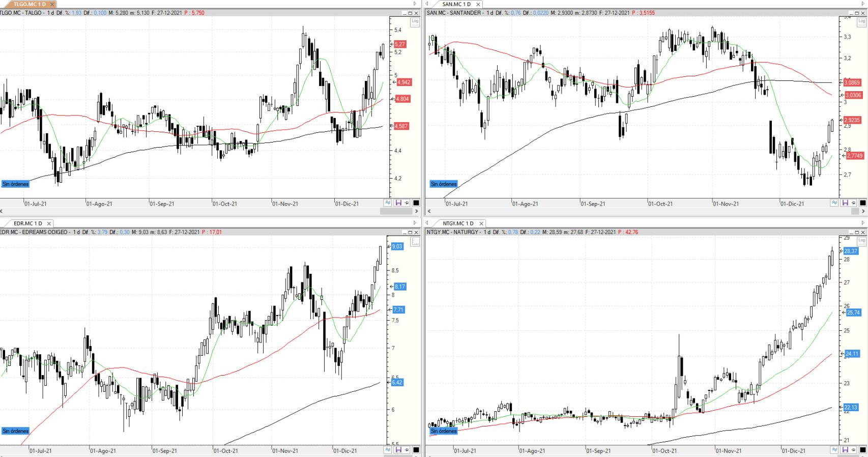Select the TLGO.MC 1 D tab

click(x=29, y=4)
